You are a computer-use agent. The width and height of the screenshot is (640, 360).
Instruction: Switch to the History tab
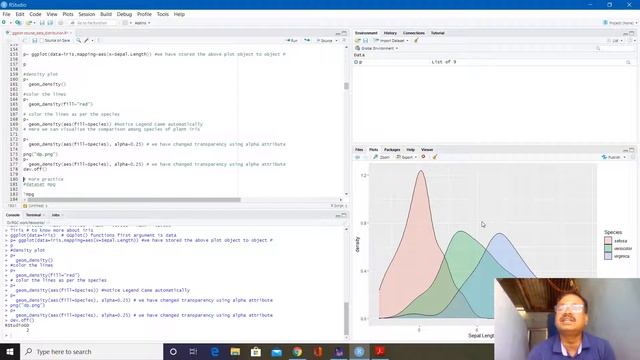point(390,33)
